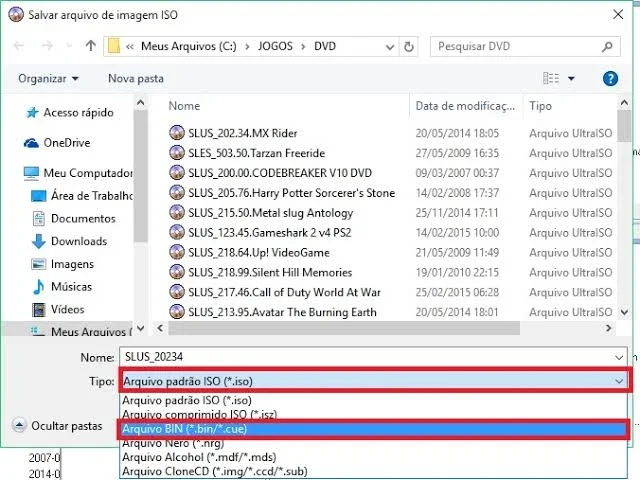640x480 pixels.
Task: Click the CODEBREAKER V10 DVD file icon
Action: [x=177, y=172]
